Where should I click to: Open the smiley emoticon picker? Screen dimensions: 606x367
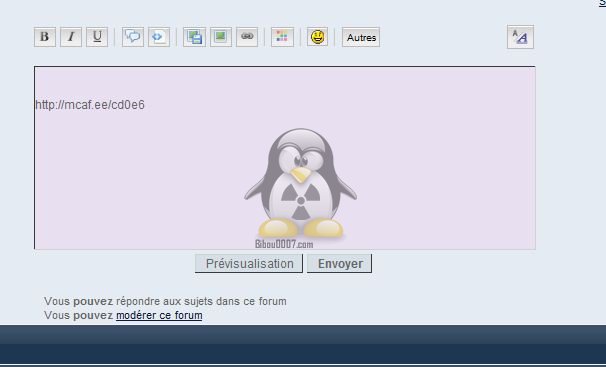point(317,37)
